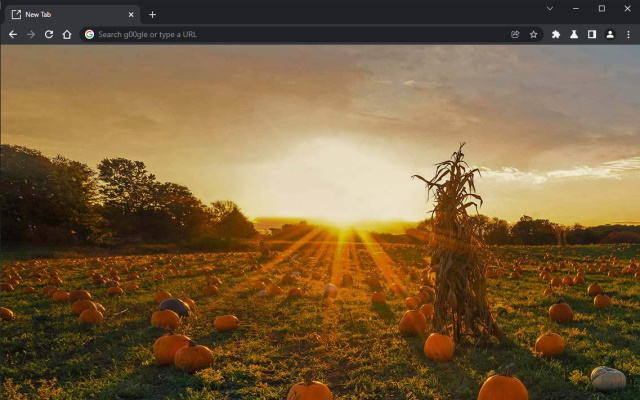This screenshot has height=400, width=640.
Task: Bookmark this tab with the star
Action: click(x=533, y=35)
